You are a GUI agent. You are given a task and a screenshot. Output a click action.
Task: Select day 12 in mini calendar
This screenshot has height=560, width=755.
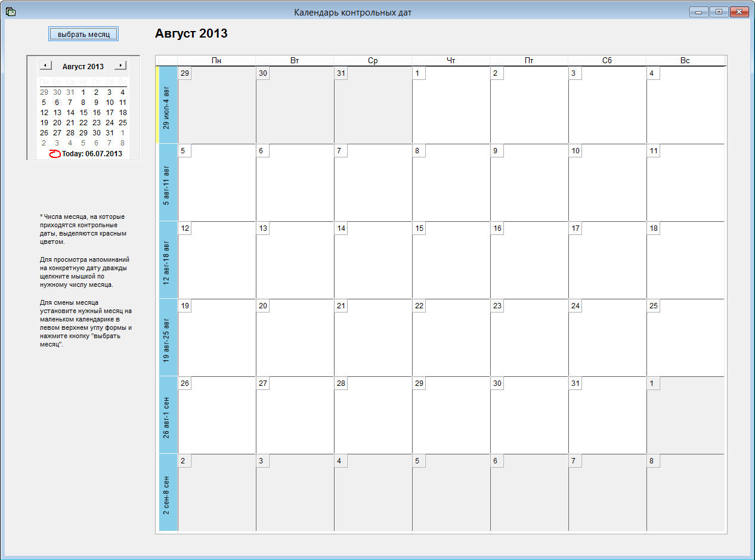44,112
